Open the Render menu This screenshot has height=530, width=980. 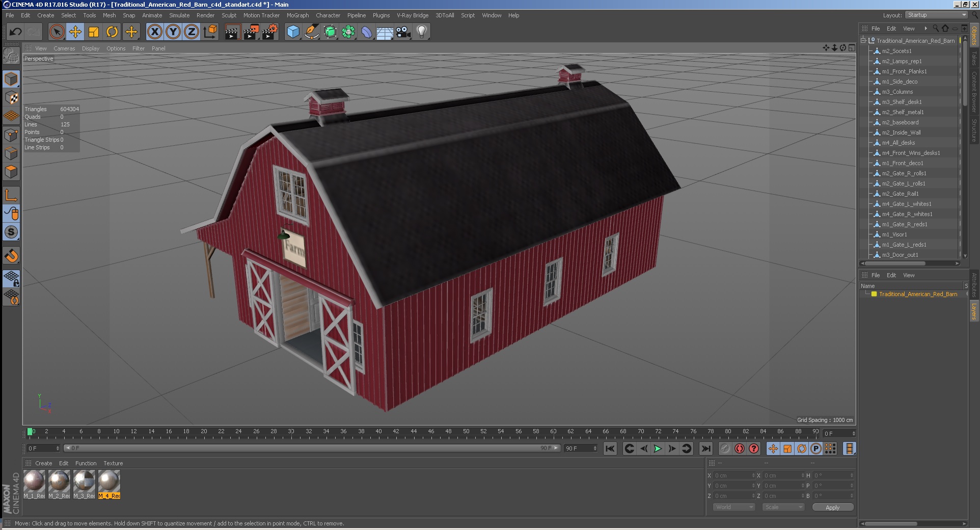click(205, 15)
